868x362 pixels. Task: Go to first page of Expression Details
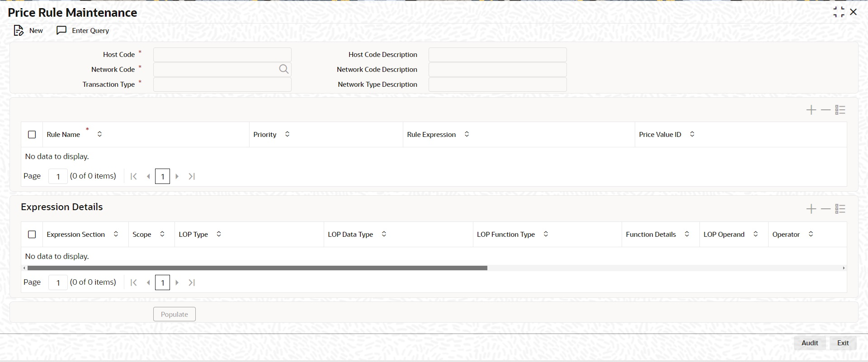click(x=133, y=282)
